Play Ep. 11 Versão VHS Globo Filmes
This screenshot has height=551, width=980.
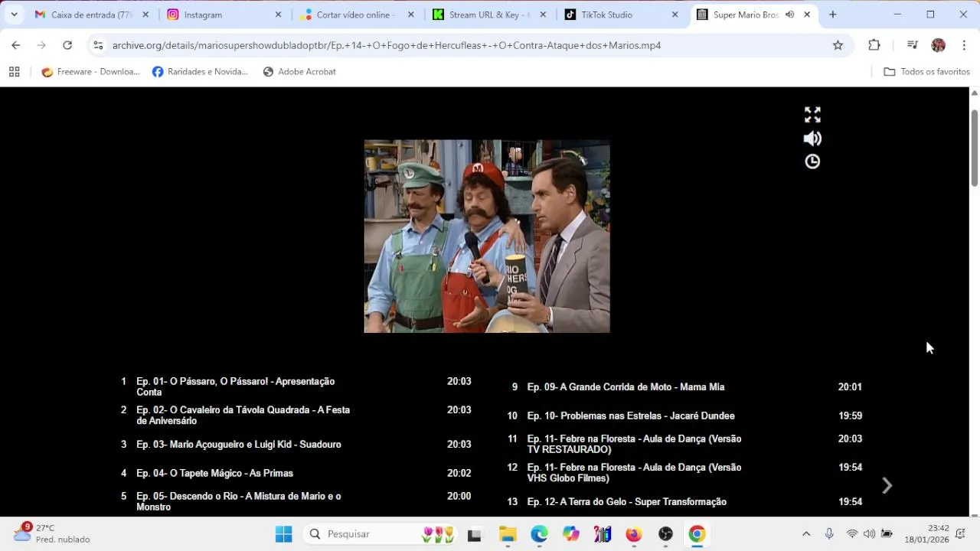pyautogui.click(x=687, y=472)
